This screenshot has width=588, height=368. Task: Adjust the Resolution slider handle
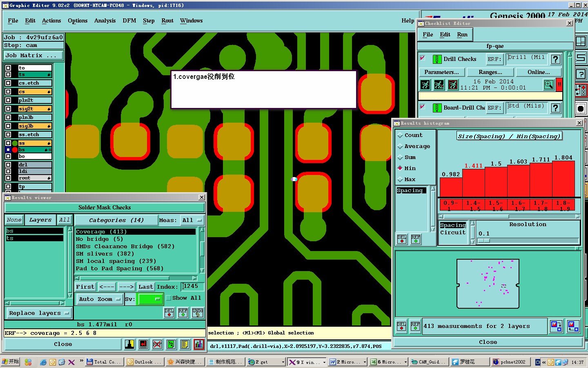(x=484, y=241)
